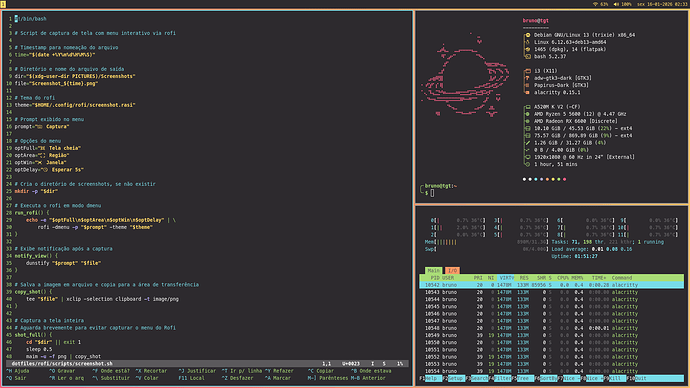Click the window manager icon beside i3 (X11)
This screenshot has width=690, height=388.
(528, 71)
